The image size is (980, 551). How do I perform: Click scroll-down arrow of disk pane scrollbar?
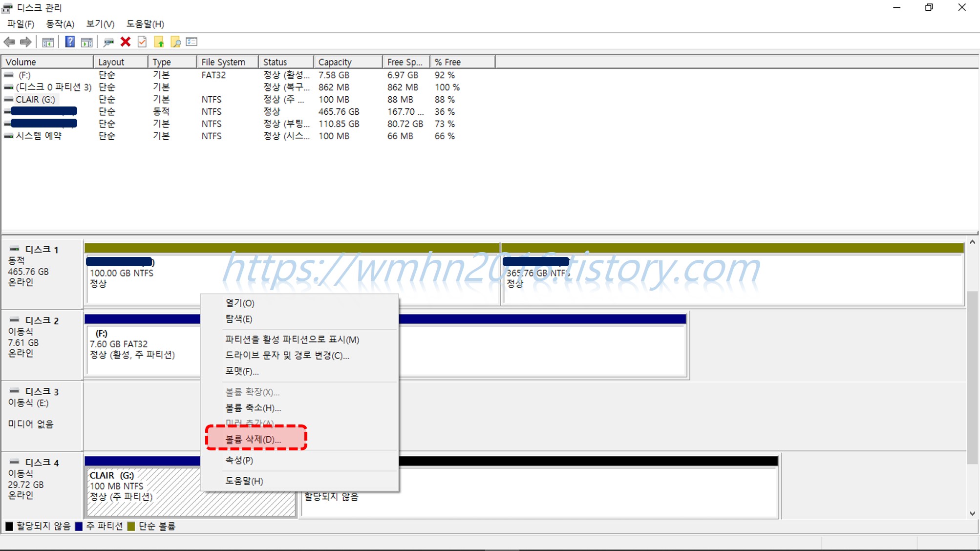972,513
